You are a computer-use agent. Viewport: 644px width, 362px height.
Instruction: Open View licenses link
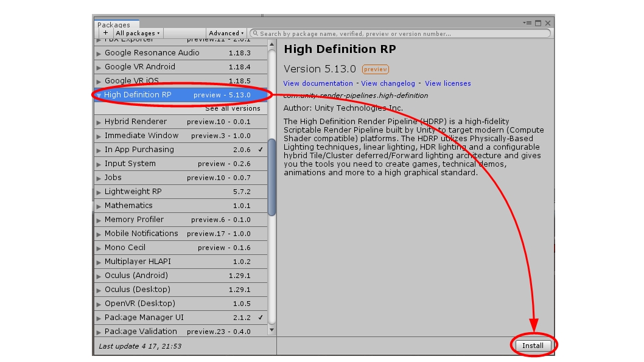447,83
